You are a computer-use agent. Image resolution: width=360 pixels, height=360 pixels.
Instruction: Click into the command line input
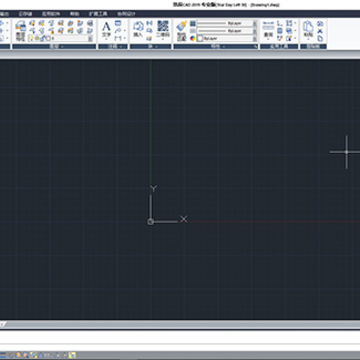click(x=180, y=347)
